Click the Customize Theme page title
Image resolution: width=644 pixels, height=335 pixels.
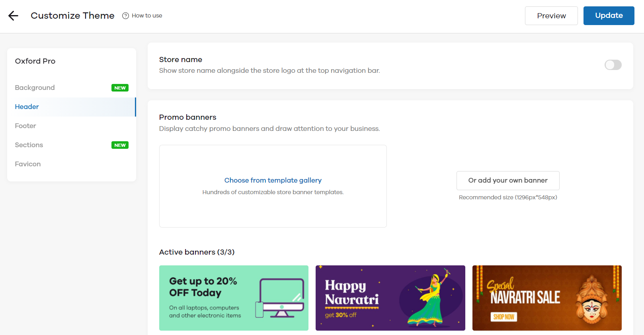72,16
